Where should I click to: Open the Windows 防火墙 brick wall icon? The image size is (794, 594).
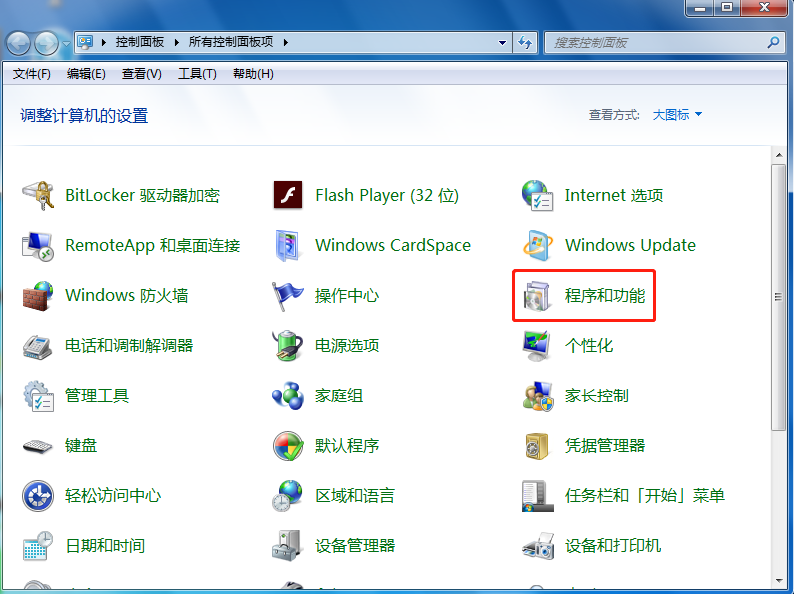coord(38,296)
